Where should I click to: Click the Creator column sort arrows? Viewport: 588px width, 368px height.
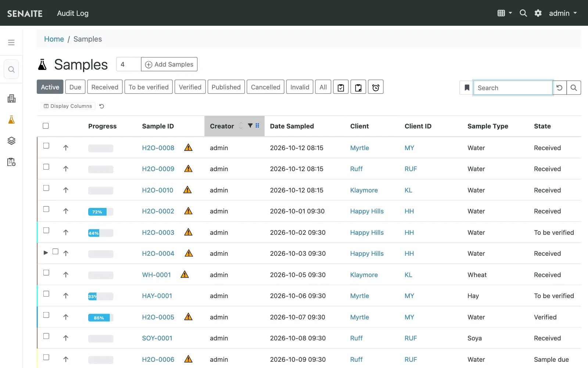pyautogui.click(x=241, y=126)
